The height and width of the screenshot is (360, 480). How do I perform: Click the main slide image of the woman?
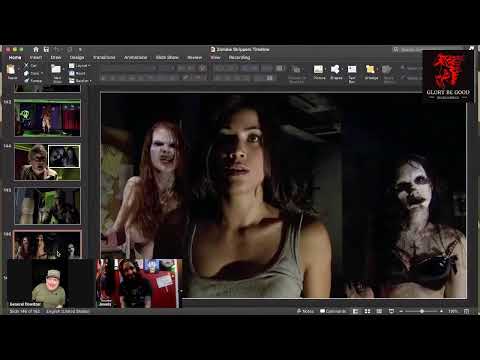click(284, 195)
